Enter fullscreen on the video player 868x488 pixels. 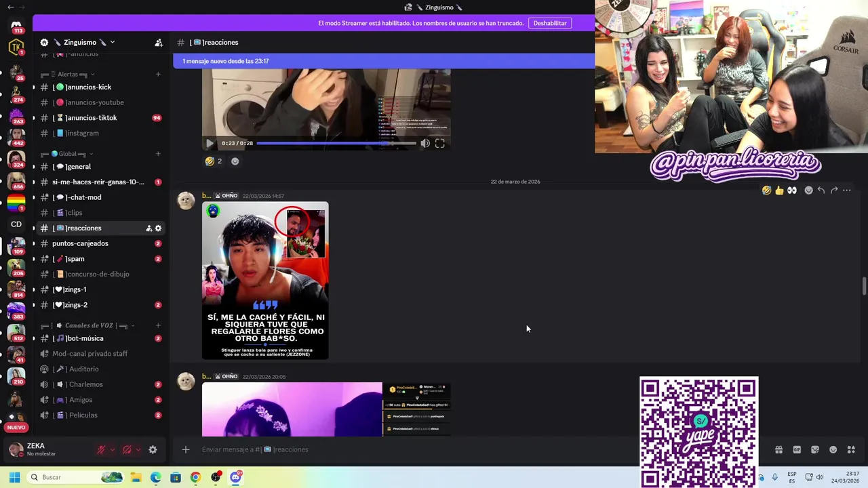tap(440, 143)
